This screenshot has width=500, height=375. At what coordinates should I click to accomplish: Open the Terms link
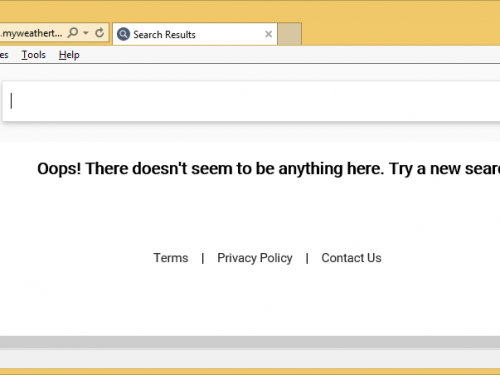[x=171, y=258]
